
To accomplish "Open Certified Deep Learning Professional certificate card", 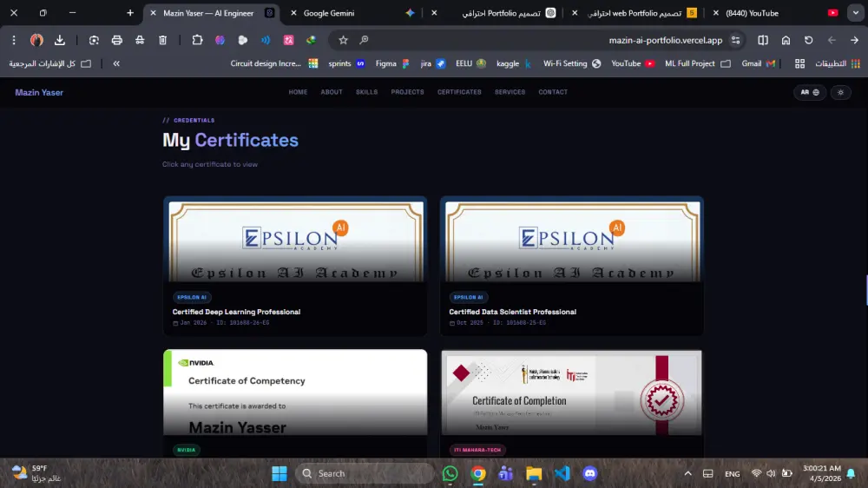I will coord(295,266).
